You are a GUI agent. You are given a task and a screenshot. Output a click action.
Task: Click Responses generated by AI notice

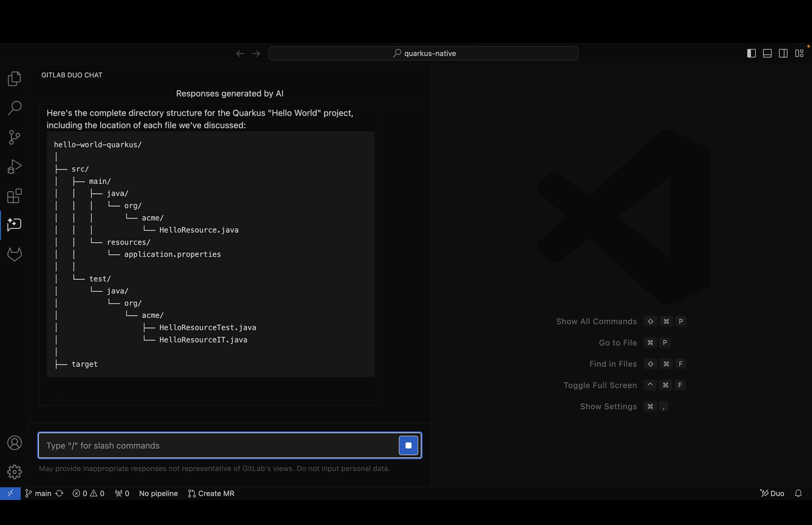[230, 93]
